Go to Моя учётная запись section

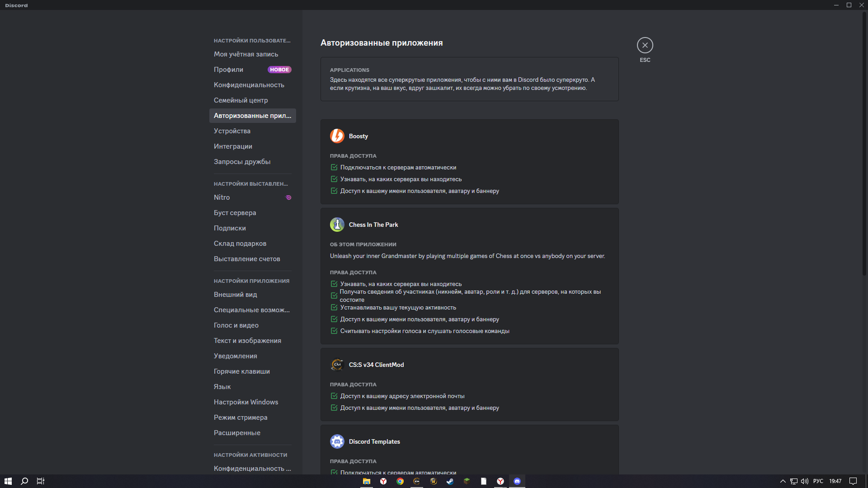(246, 54)
